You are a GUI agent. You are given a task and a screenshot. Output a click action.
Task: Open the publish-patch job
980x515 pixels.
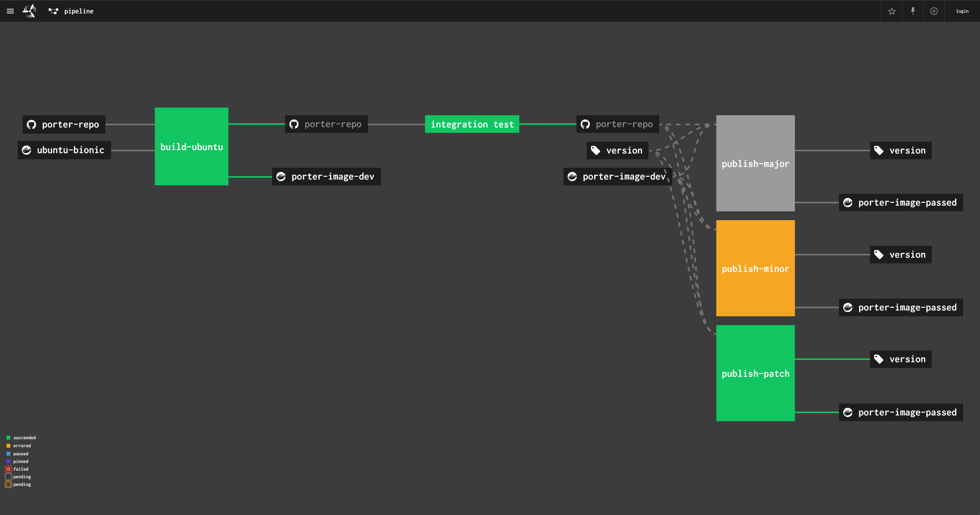coord(755,373)
